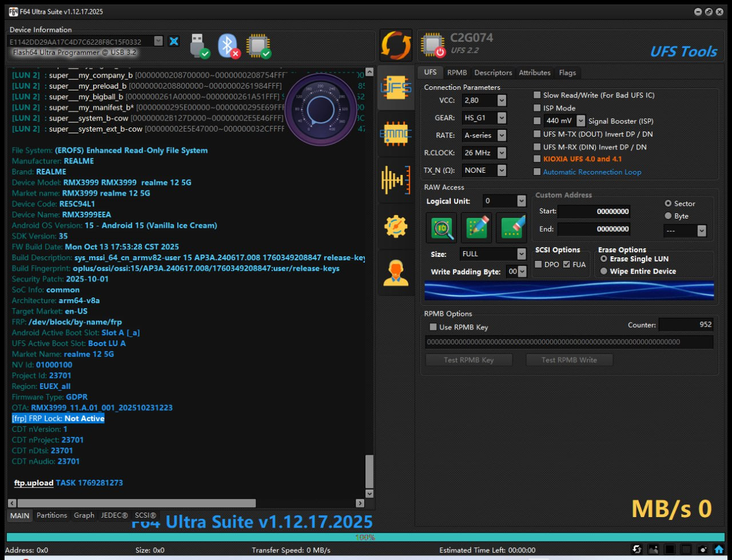Viewport: 732px width, 560px height.
Task: Enable ISP Mode checkbox
Action: pos(537,108)
